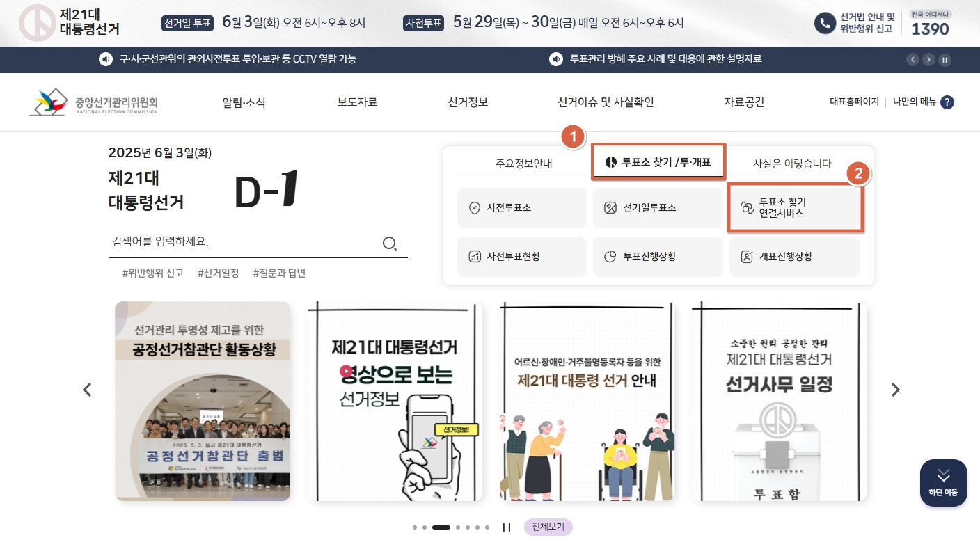Open help via the question mark icon
980x540 pixels.
click(947, 102)
